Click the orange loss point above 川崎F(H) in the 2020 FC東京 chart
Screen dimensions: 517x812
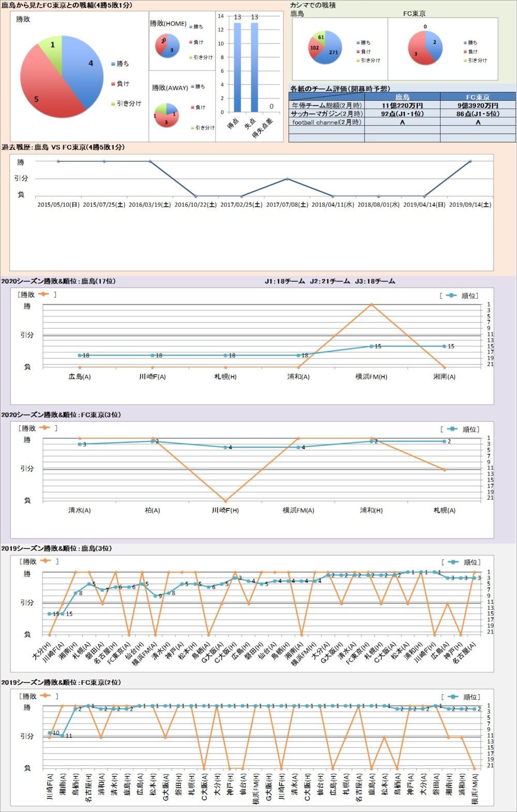[x=225, y=501]
